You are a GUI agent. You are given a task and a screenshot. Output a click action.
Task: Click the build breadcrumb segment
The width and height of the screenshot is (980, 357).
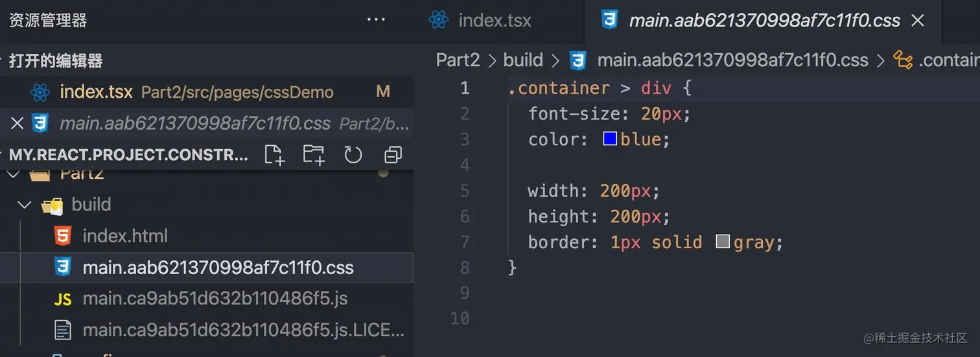tap(522, 60)
